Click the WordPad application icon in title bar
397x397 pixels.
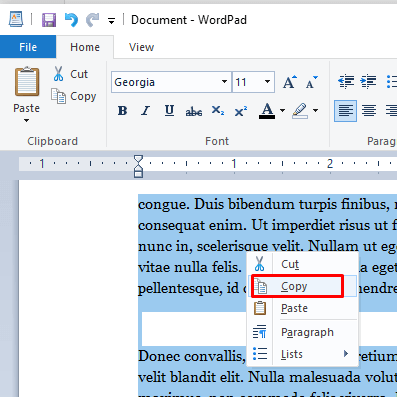click(x=16, y=20)
